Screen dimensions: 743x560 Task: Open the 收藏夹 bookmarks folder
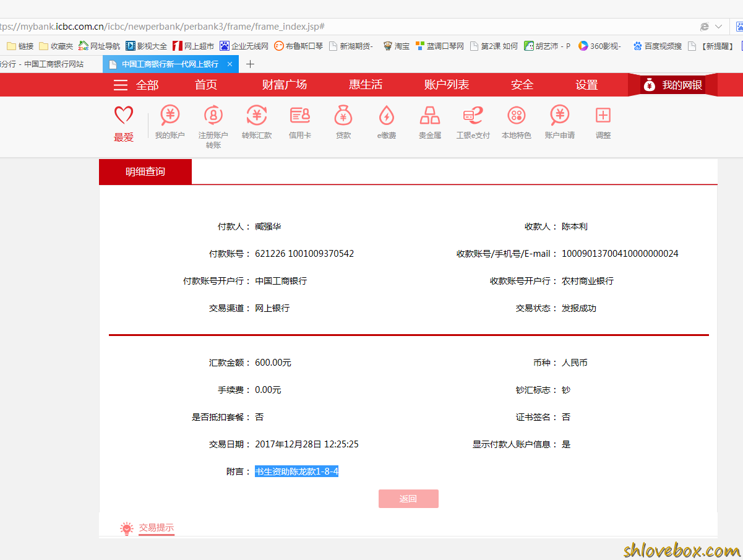pos(56,46)
